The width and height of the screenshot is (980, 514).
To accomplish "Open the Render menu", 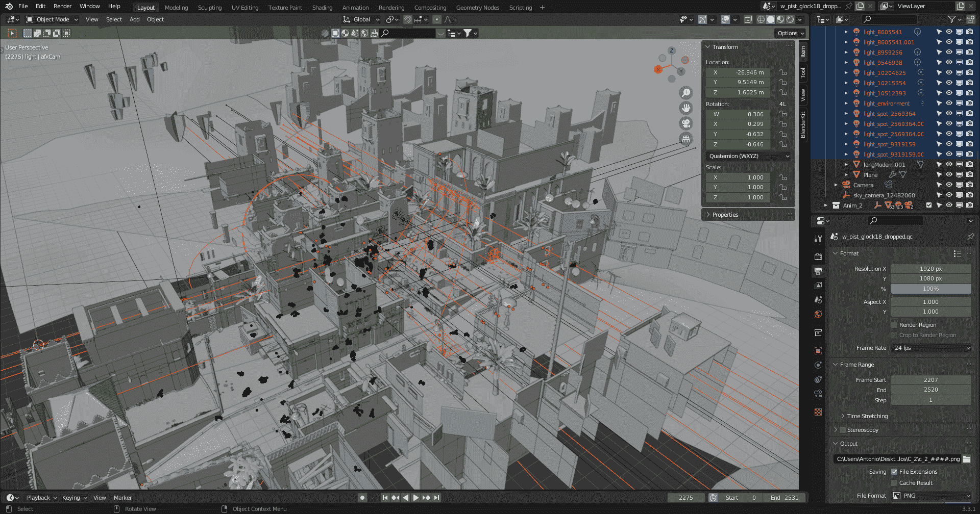I will pos(62,6).
